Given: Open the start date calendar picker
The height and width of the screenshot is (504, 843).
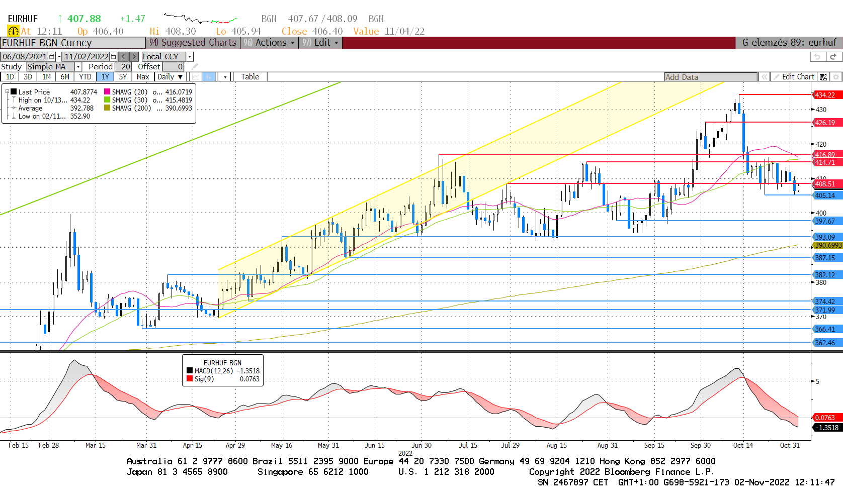Looking at the screenshot, I should point(52,57).
